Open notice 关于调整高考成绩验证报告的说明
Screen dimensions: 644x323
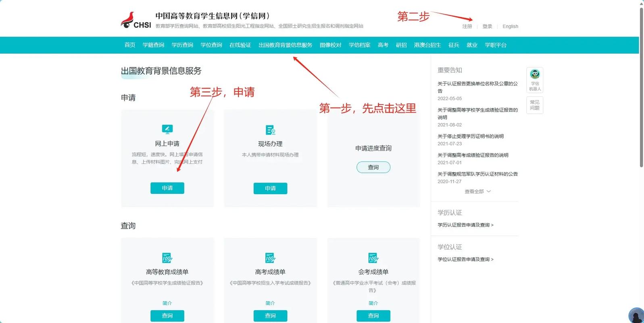coord(473,155)
